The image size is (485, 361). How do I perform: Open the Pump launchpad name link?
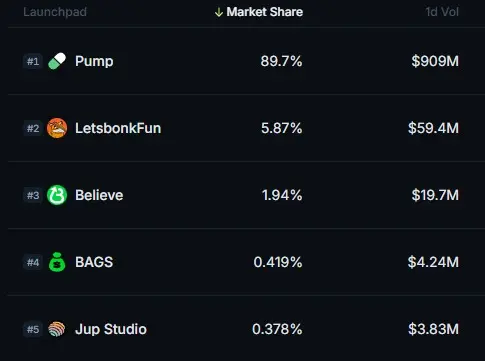pyautogui.click(x=94, y=61)
